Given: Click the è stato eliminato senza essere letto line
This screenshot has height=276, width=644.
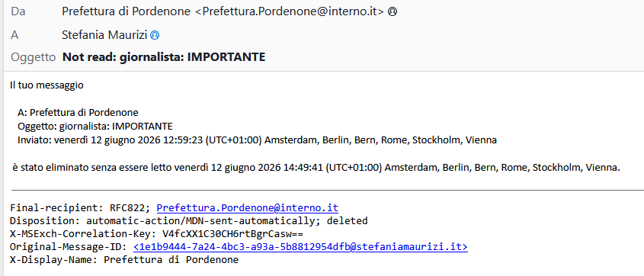Looking at the screenshot, I should (316, 168).
